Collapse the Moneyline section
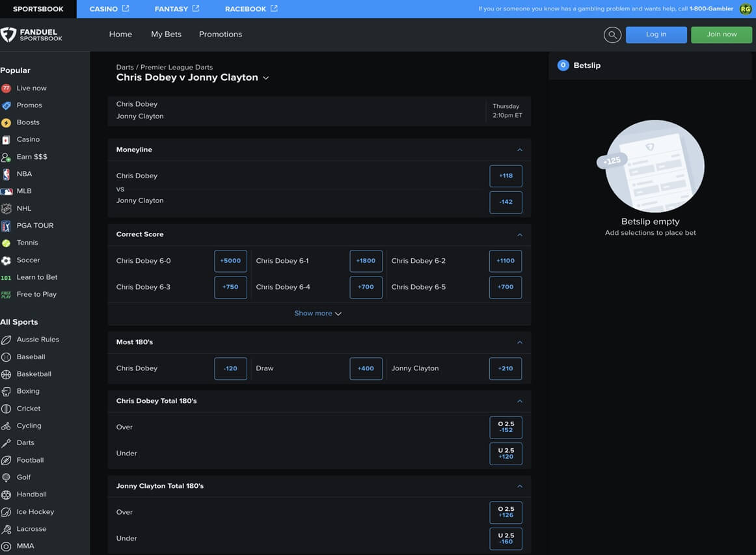Image resolution: width=756 pixels, height=555 pixels. coord(520,150)
